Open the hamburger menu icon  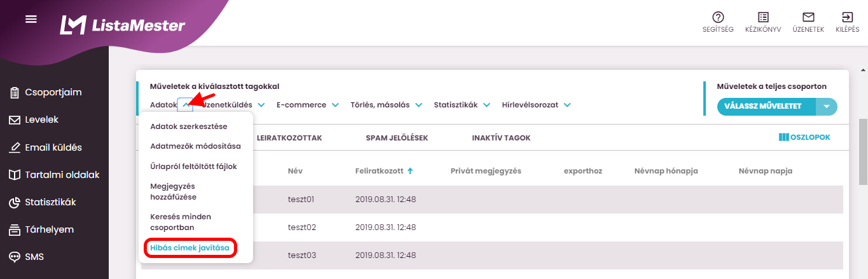point(31,19)
